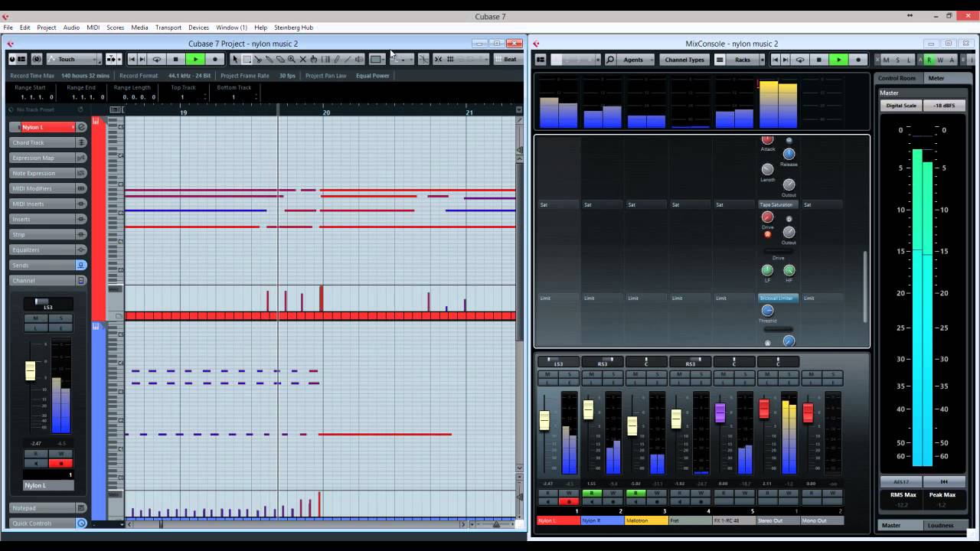Click the Stereo Out red fader
The width and height of the screenshot is (980, 551).
click(763, 409)
